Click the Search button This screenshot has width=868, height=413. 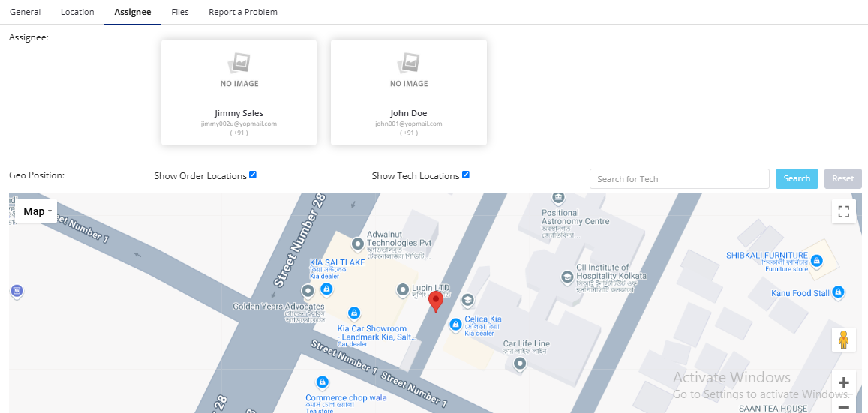tap(797, 178)
